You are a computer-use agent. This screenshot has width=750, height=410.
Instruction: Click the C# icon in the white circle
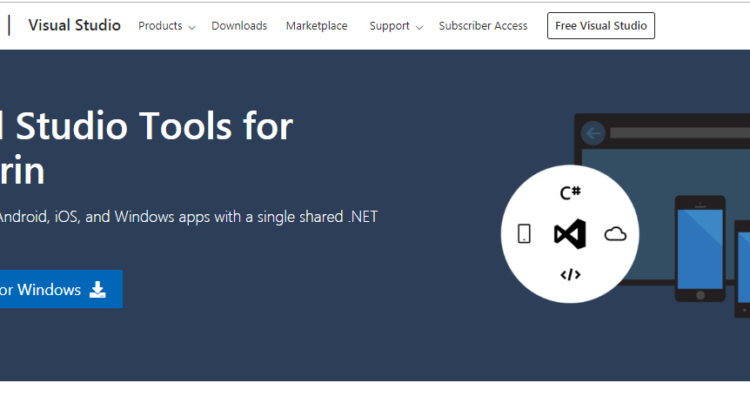pos(571,192)
